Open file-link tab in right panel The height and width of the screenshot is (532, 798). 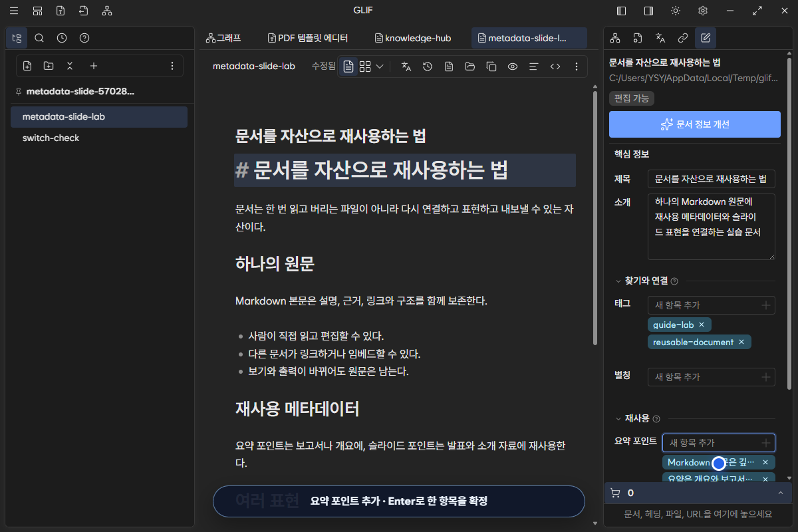click(638, 38)
